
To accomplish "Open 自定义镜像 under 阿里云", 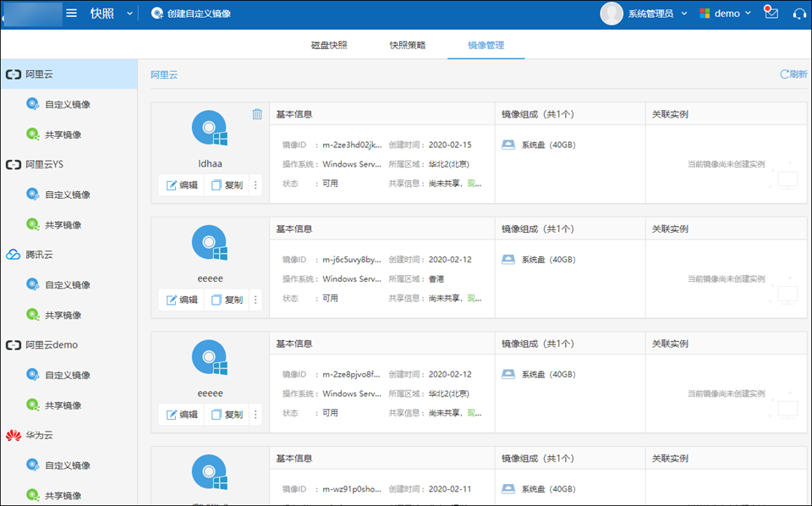I will [69, 104].
